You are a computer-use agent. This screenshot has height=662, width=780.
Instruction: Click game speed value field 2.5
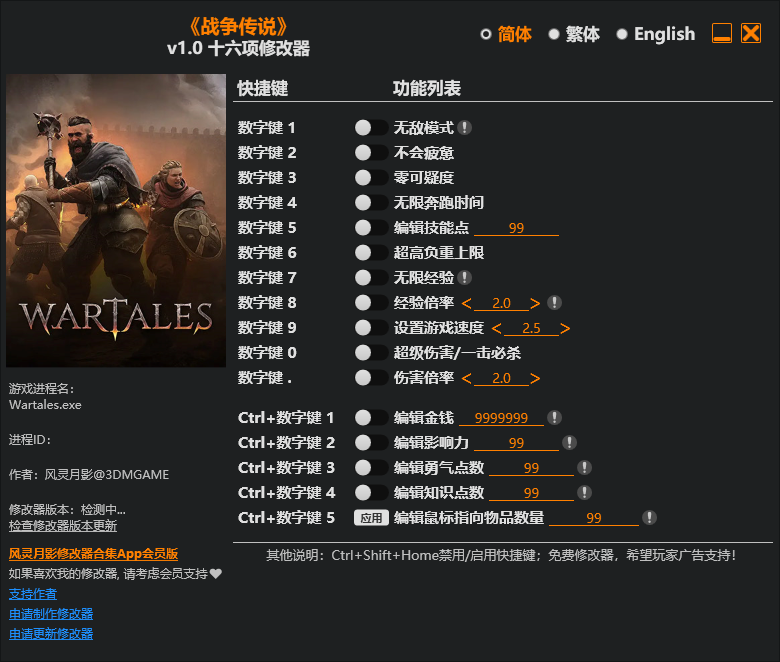click(531, 328)
